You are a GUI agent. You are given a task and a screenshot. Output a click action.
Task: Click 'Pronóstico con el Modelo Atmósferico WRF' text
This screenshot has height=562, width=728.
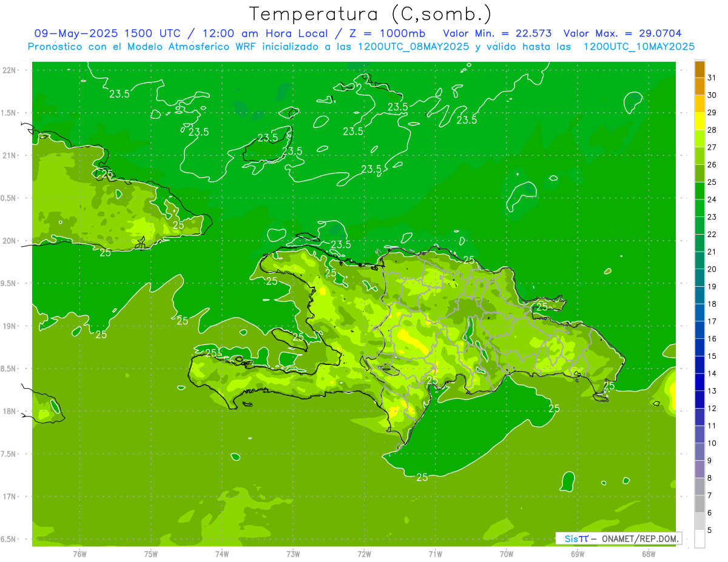pos(143,47)
